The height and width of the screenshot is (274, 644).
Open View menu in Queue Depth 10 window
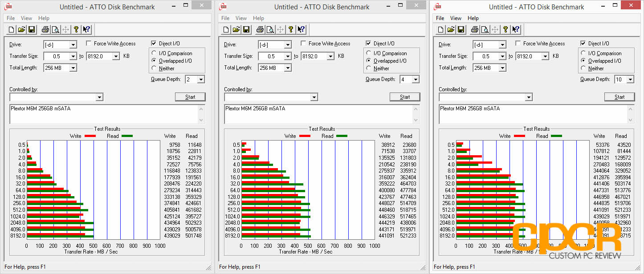(456, 18)
